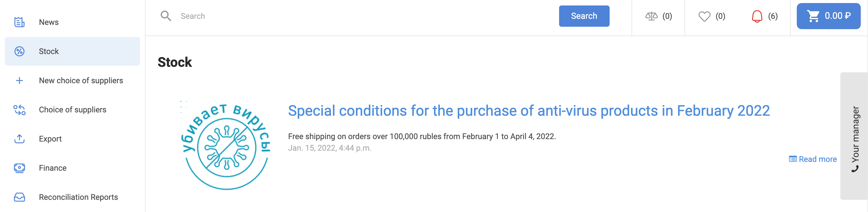This screenshot has width=868, height=212.
Task: Click the Reconciliation Reports inbox icon
Action: point(19,197)
